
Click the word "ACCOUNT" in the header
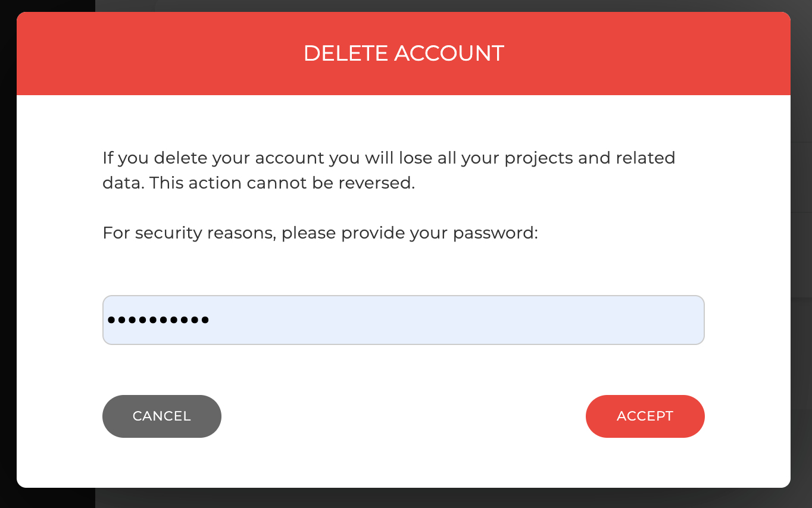tap(449, 54)
